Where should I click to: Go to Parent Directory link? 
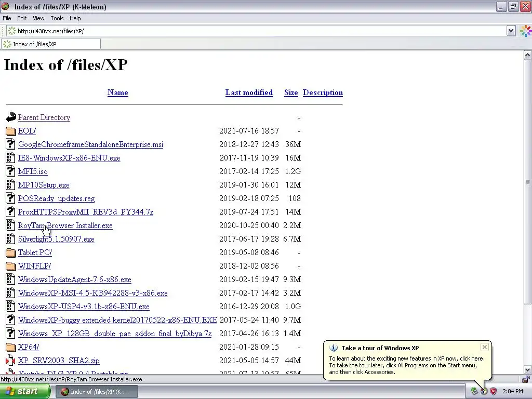(44, 117)
